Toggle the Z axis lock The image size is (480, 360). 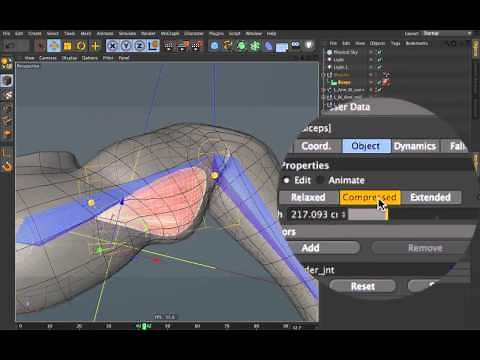(140, 46)
